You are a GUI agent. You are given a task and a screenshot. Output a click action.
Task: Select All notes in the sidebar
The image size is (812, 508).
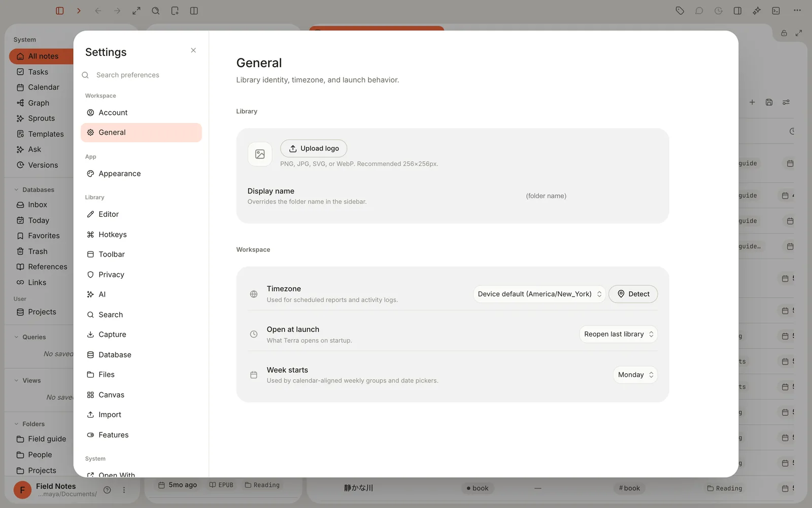pos(42,56)
